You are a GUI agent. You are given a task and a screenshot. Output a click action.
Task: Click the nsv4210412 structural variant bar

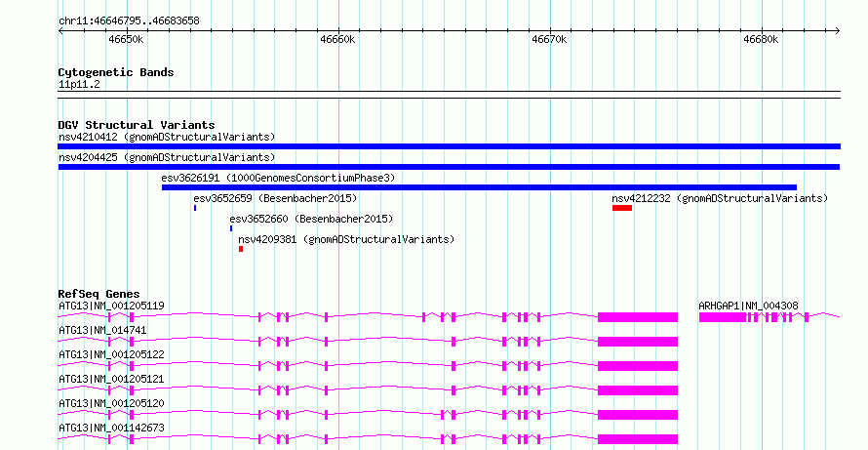coord(449,146)
